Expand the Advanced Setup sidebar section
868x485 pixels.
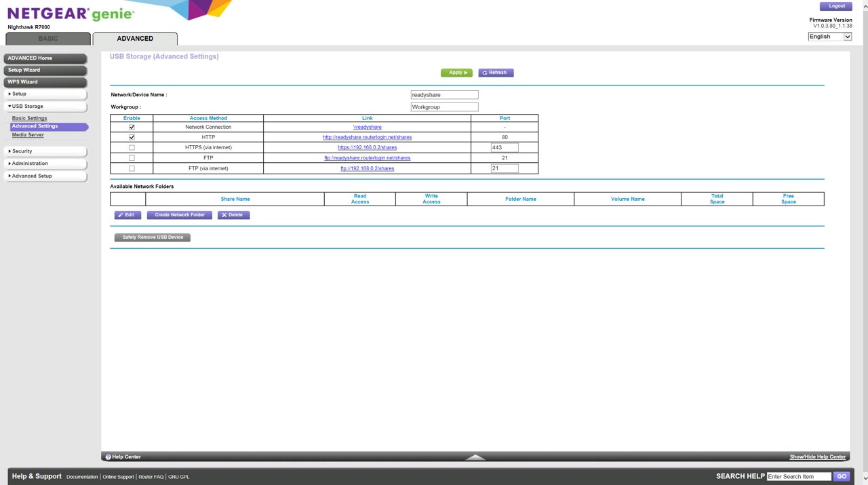[x=45, y=176]
